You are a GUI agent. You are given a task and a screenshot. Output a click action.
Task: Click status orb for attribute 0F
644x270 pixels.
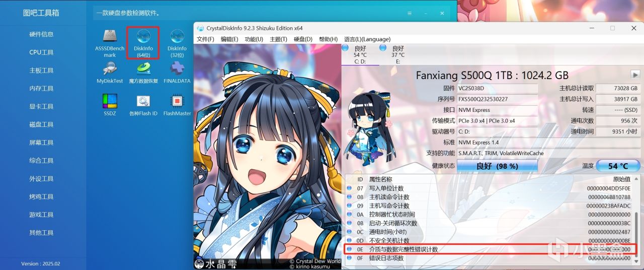pos(350,258)
